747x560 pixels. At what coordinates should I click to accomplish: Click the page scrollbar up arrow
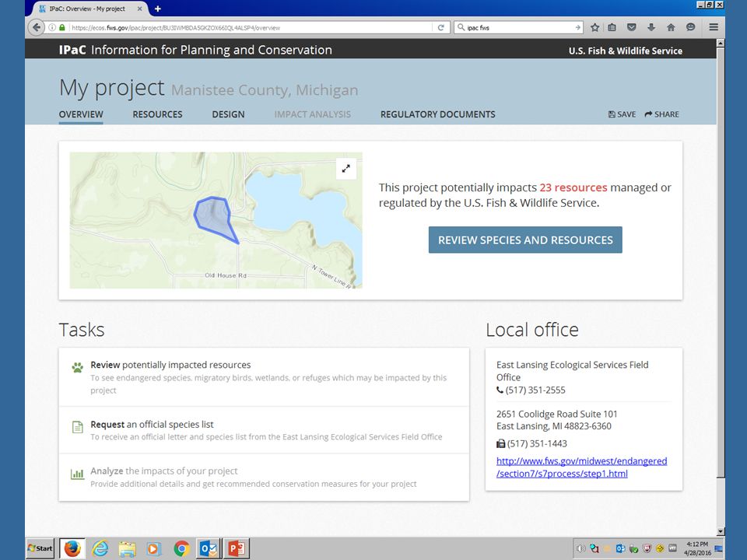click(x=721, y=44)
